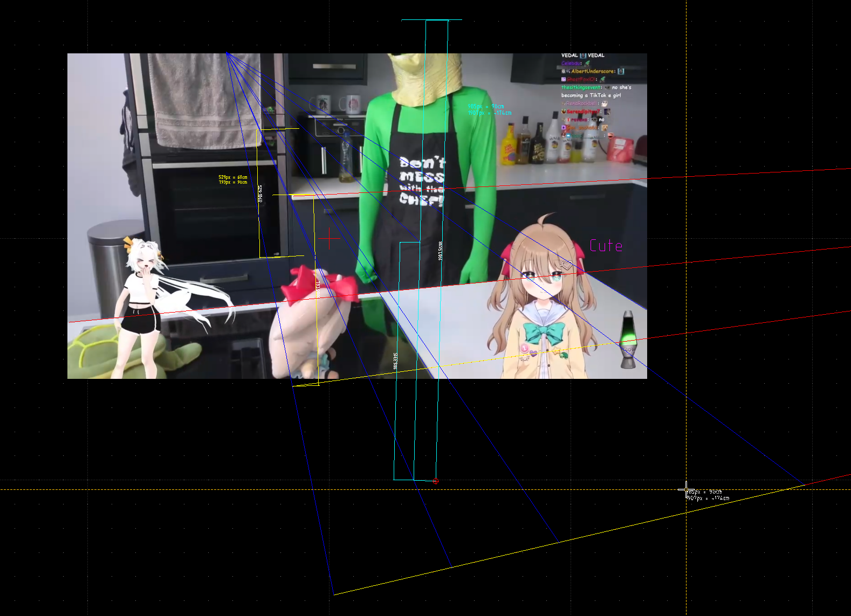Click chat message "becoming a TikTok e girl"
Viewport: 851px width, 616px height.
pyautogui.click(x=591, y=95)
